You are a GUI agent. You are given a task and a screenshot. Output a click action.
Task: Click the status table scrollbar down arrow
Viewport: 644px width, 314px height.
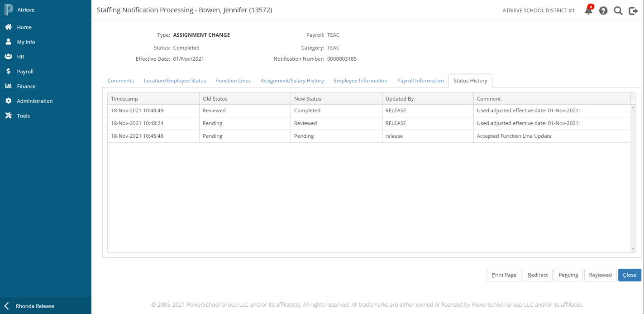point(633,249)
